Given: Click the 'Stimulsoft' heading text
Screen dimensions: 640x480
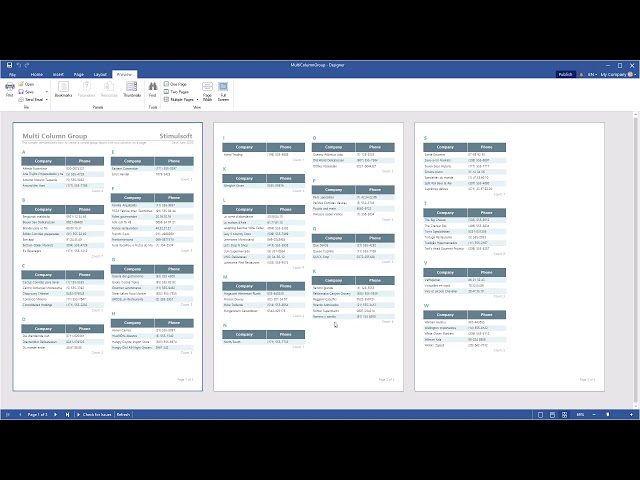Looking at the screenshot, I should pos(176,136).
